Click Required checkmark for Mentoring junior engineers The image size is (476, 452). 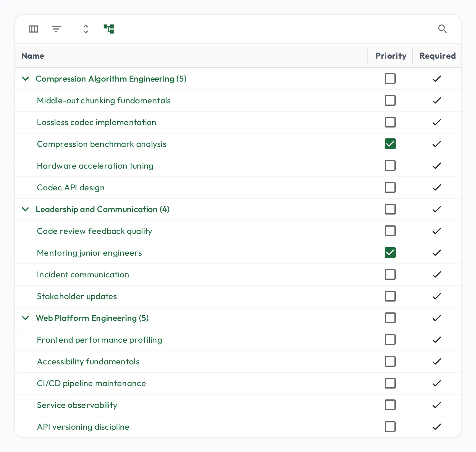click(x=437, y=253)
